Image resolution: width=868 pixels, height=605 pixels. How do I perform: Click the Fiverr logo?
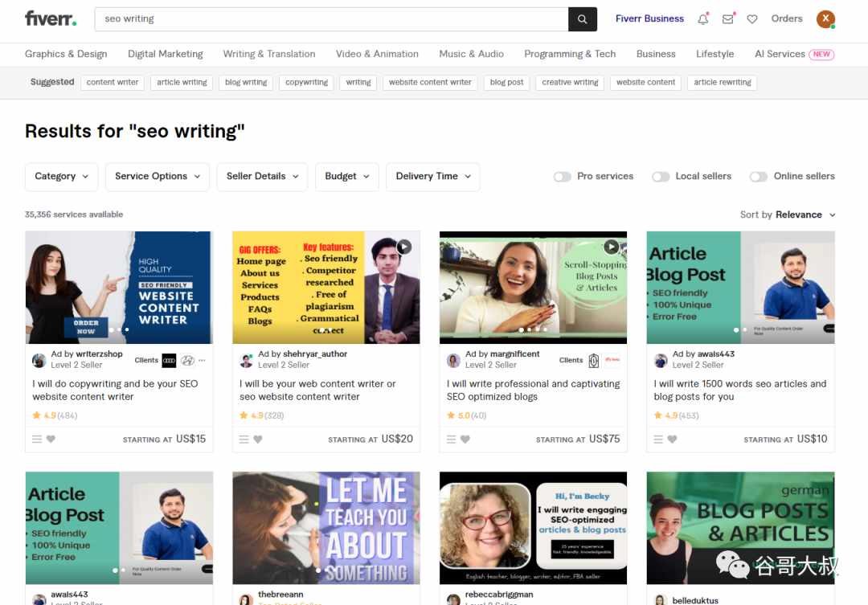coord(51,18)
